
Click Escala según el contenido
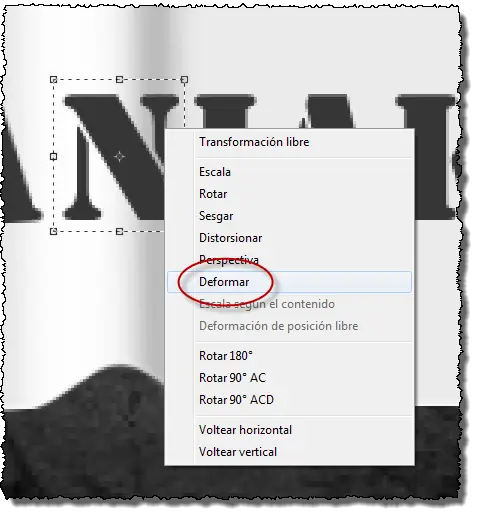289,304
